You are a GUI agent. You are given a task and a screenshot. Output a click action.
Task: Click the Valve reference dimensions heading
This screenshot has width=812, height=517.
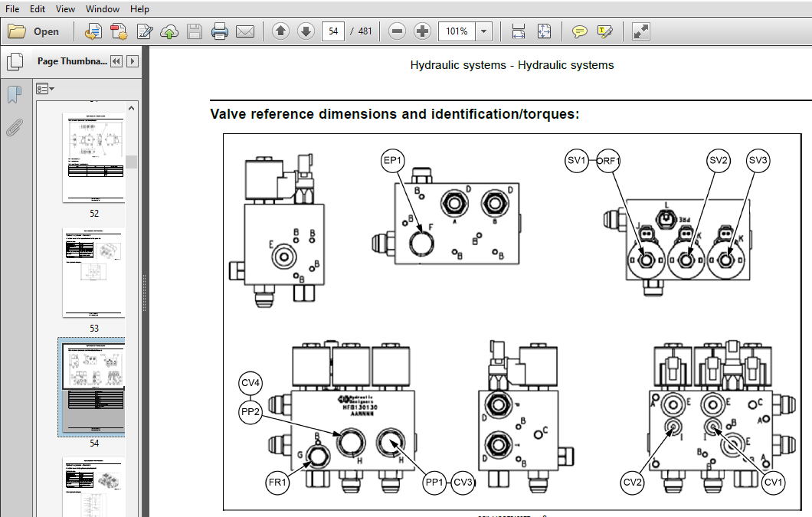click(x=395, y=114)
